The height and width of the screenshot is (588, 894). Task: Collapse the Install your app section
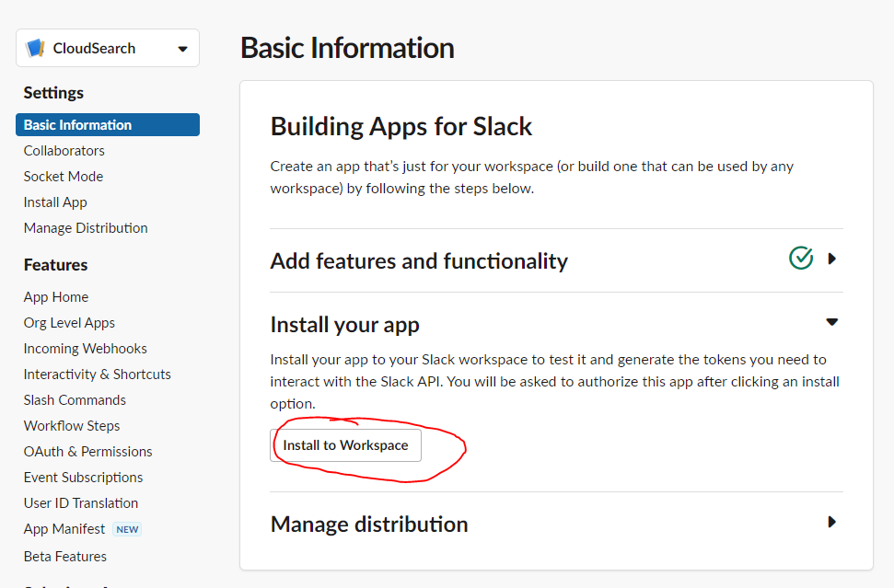[x=831, y=322]
